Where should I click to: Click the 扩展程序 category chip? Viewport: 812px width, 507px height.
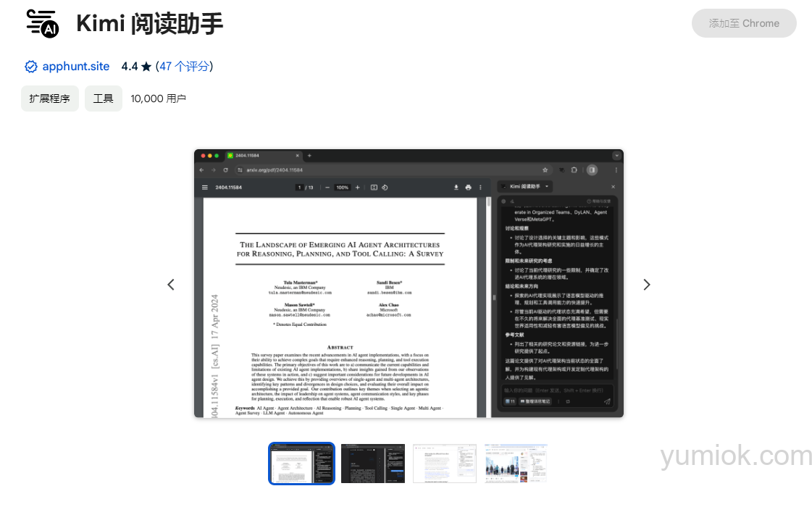pyautogui.click(x=50, y=99)
